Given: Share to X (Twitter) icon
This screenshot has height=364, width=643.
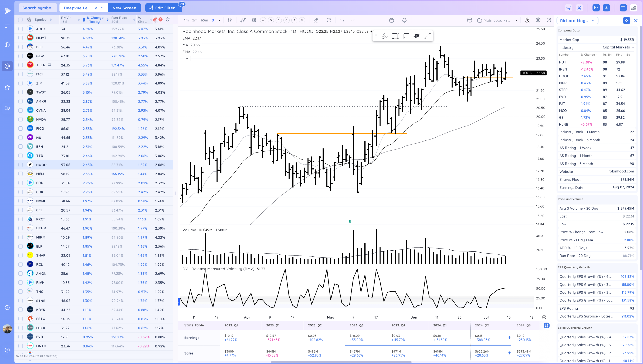Looking at the screenshot, I should [579, 8].
